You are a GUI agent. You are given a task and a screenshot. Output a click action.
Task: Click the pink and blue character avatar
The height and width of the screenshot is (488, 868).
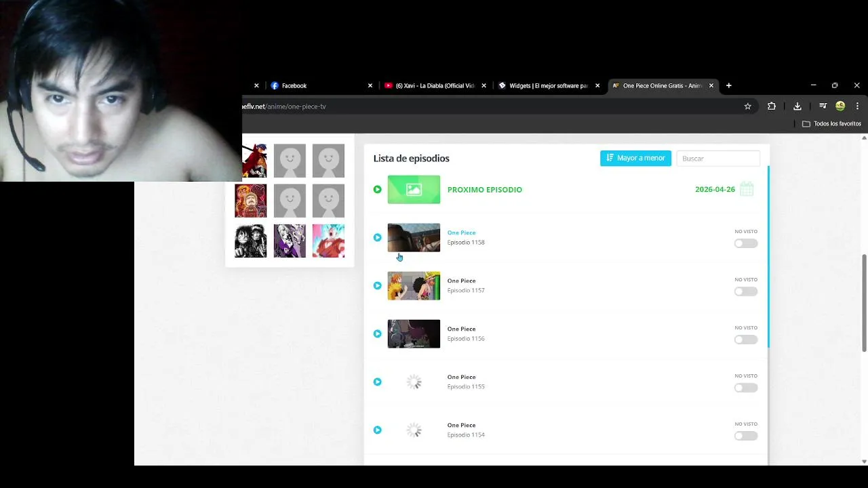328,241
